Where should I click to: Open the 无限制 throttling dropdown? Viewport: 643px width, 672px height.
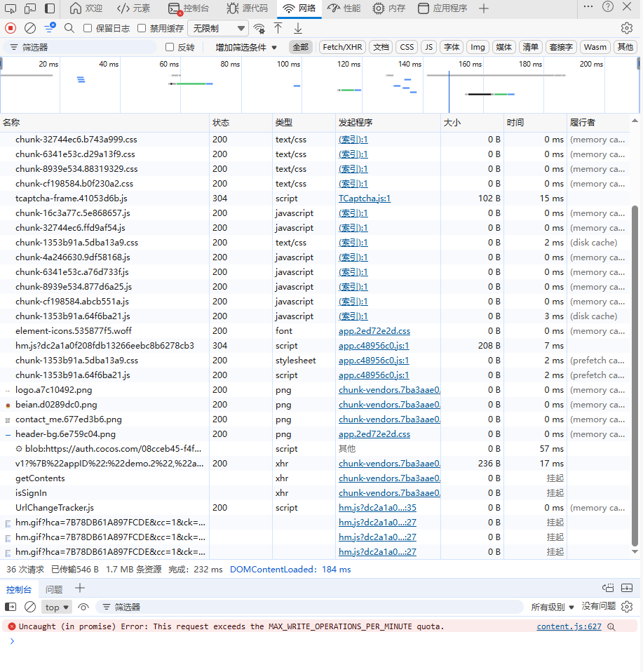(x=218, y=28)
